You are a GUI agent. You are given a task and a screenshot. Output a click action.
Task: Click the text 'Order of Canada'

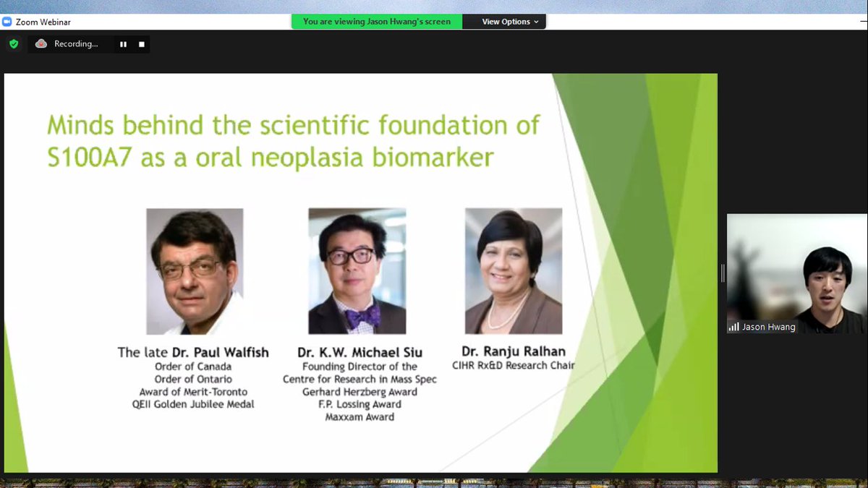(193, 367)
